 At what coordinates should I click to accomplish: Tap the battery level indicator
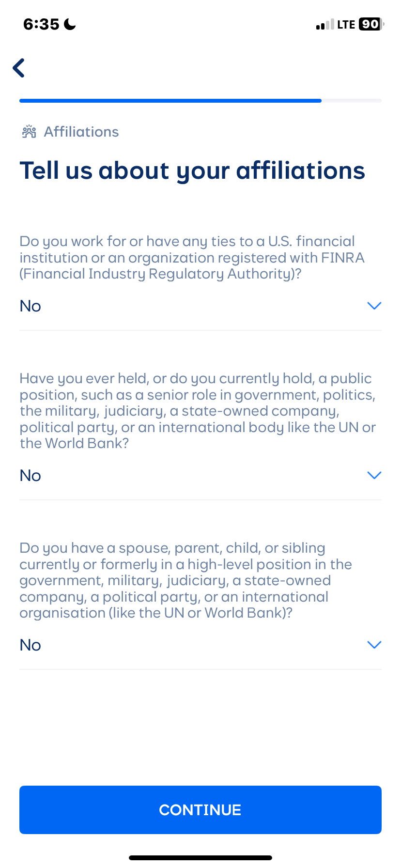click(x=370, y=24)
